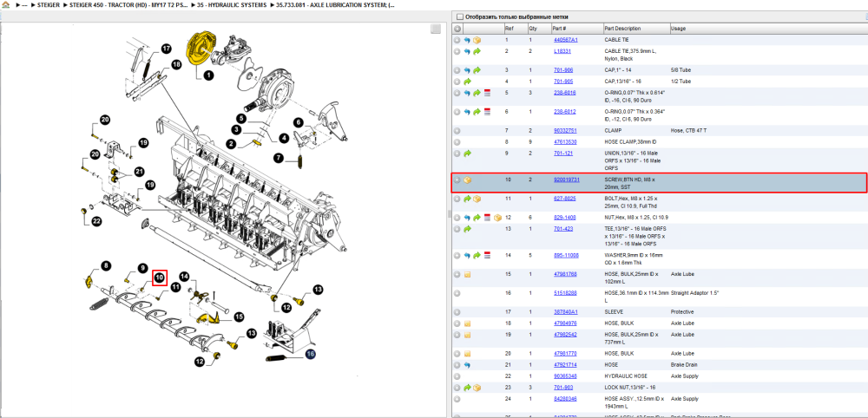
Task: Open part number link 920019731
Action: 566,180
